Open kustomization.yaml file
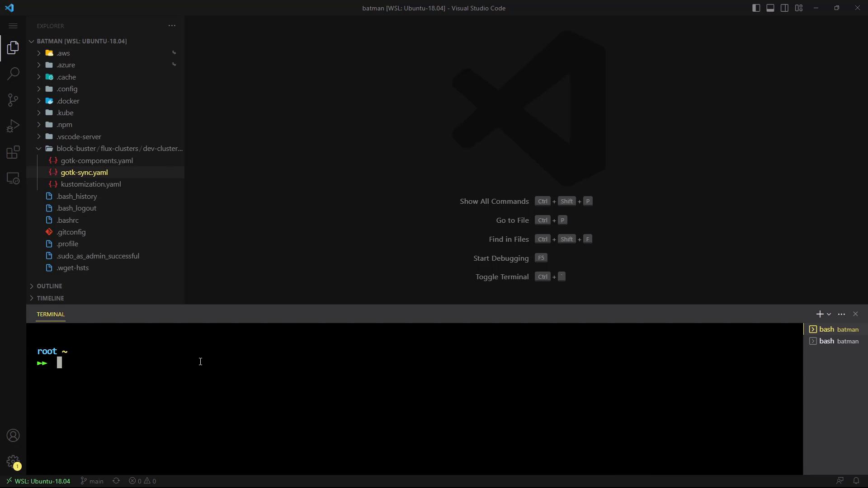This screenshot has height=488, width=868. click(x=105, y=184)
